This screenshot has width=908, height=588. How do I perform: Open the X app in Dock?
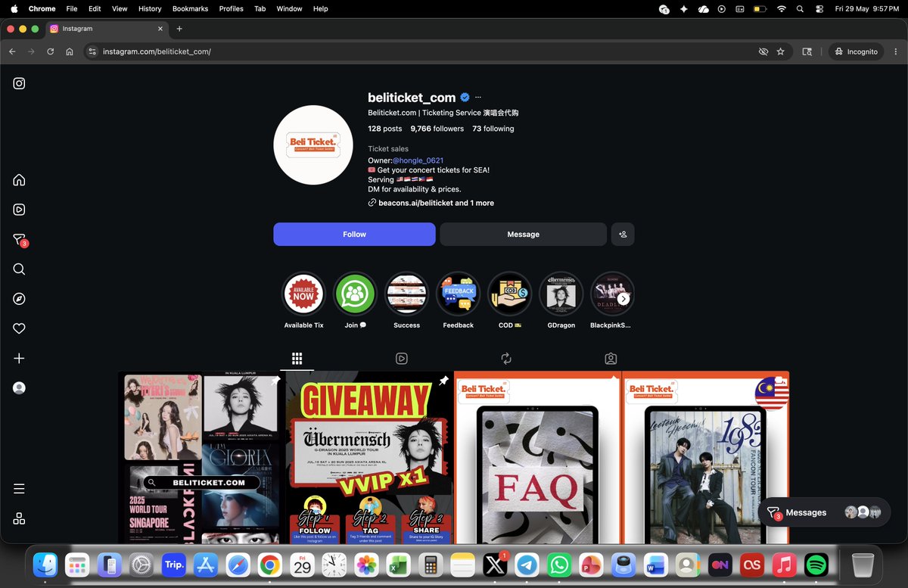(495, 565)
